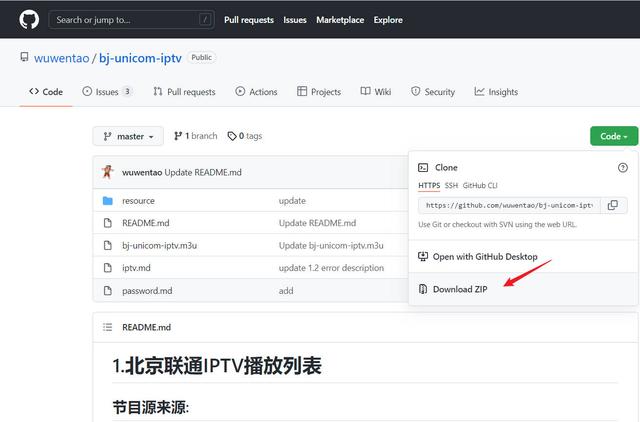The height and width of the screenshot is (422, 640).
Task: Collapse the green Code dropdown button
Action: click(613, 136)
